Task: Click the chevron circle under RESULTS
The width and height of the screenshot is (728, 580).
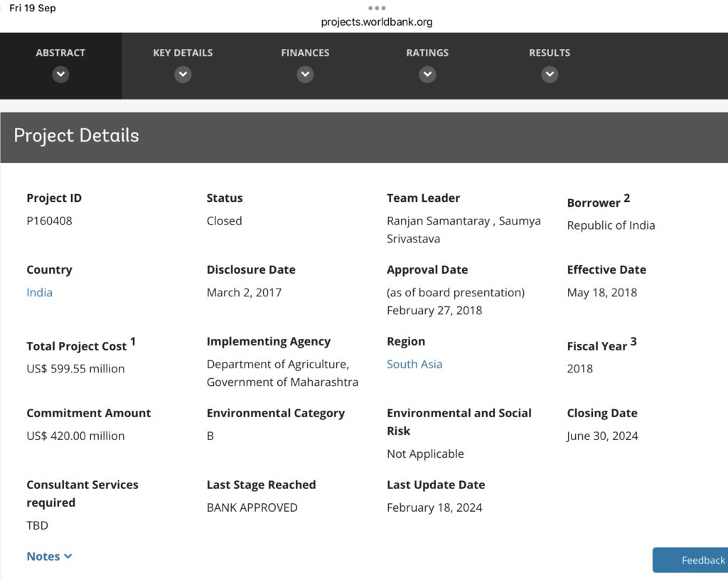Action: pos(550,74)
